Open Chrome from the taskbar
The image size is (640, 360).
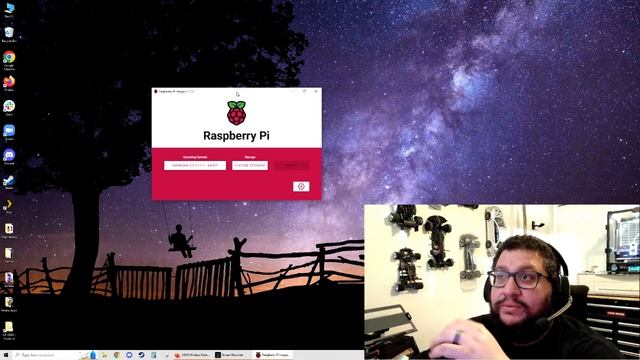[x=117, y=355]
